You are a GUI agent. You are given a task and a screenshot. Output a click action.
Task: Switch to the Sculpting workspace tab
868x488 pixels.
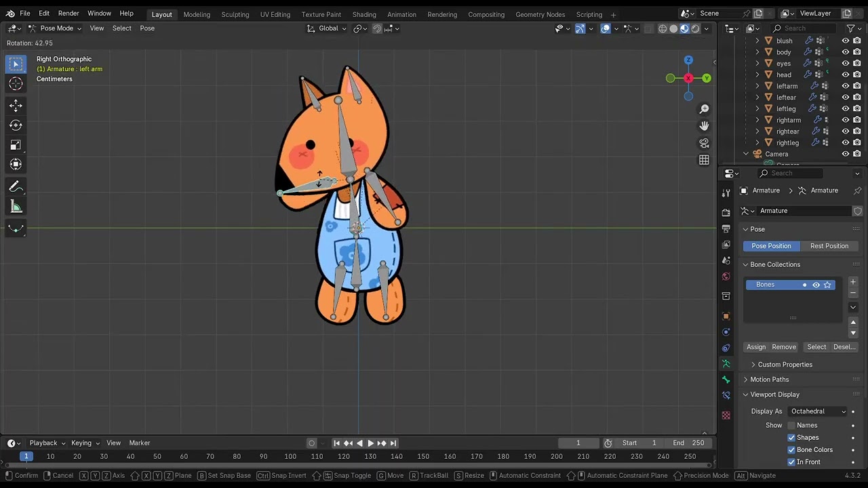235,14
